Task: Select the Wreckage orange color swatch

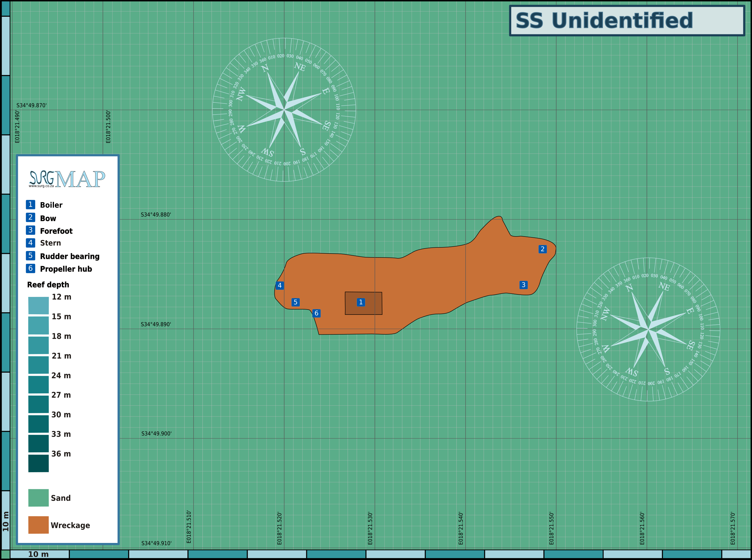Action: 38,525
